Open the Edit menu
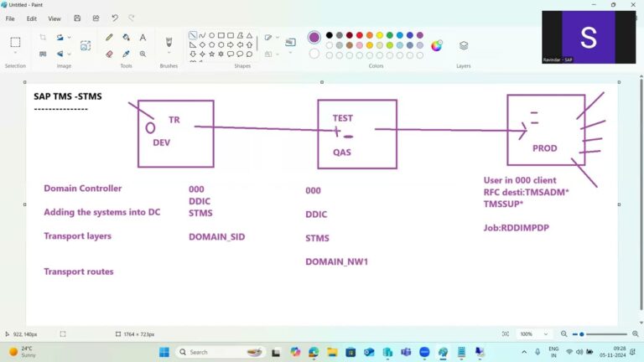644x362 pixels. [x=32, y=18]
